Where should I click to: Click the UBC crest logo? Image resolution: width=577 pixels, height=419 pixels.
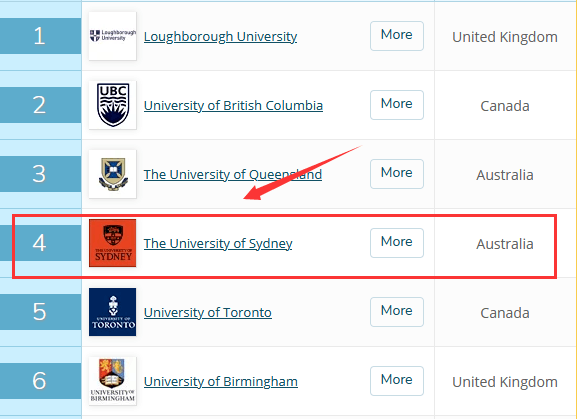(113, 105)
